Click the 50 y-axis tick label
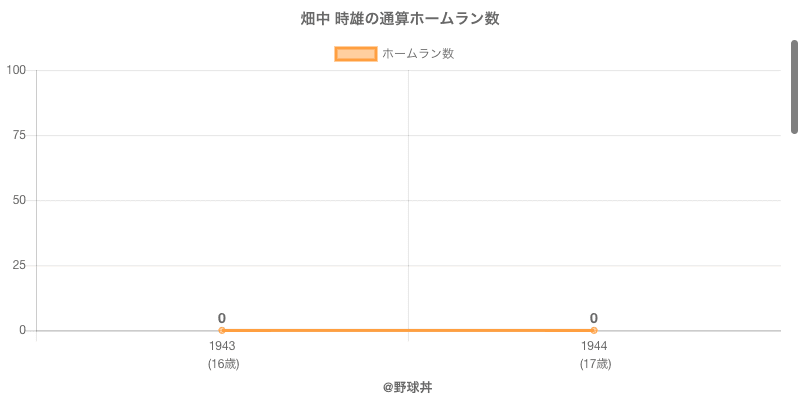 click(19, 200)
